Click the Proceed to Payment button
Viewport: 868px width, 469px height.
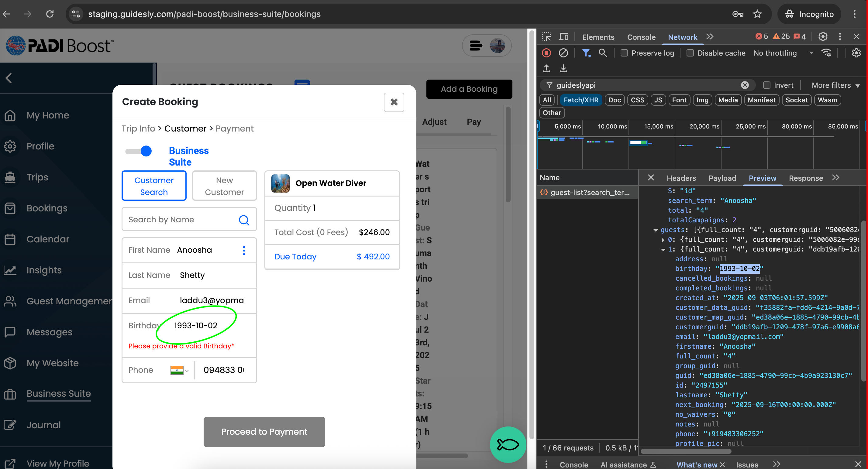[x=264, y=432]
